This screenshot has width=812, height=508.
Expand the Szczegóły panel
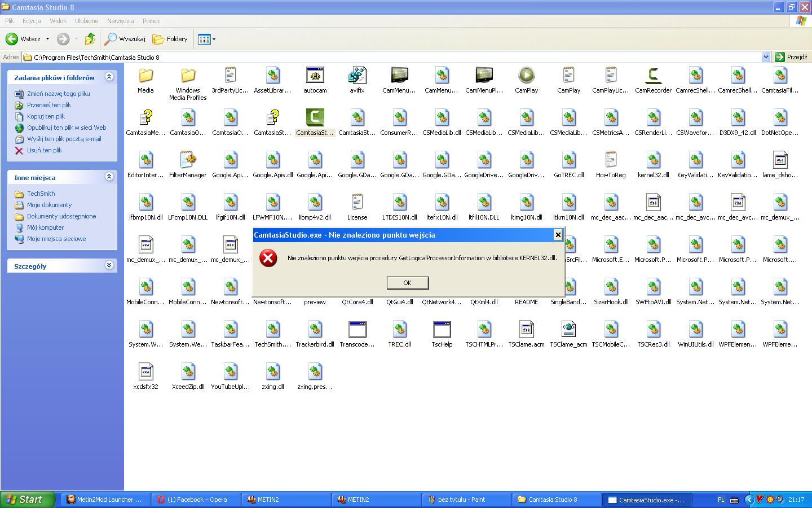(109, 265)
